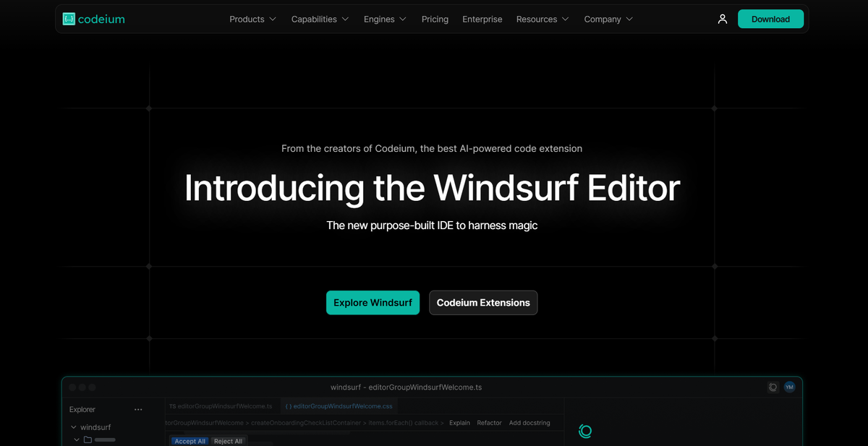The image size is (868, 446).
Task: Click 'Introducing the Windsurf Editor' heading
Action: pyautogui.click(x=432, y=188)
